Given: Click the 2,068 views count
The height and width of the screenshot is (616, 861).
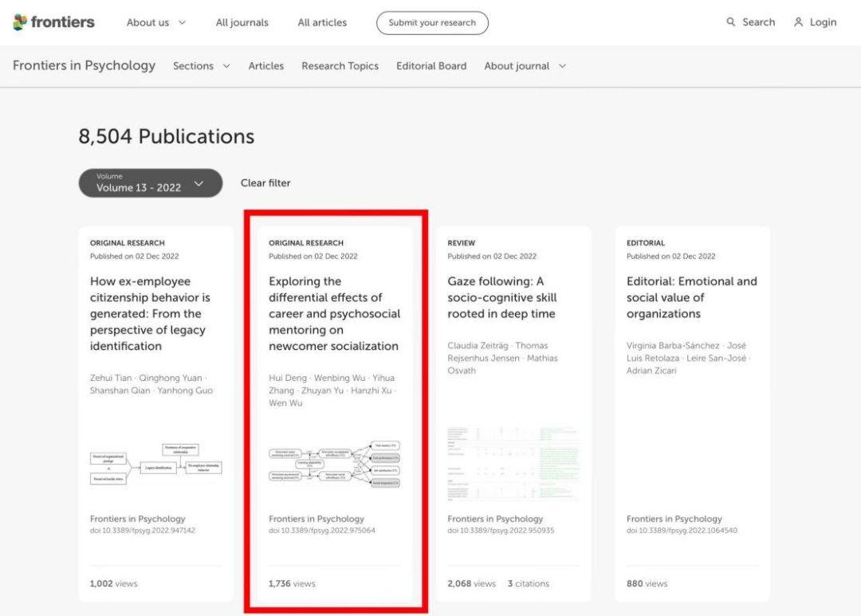Looking at the screenshot, I should pyautogui.click(x=472, y=583).
